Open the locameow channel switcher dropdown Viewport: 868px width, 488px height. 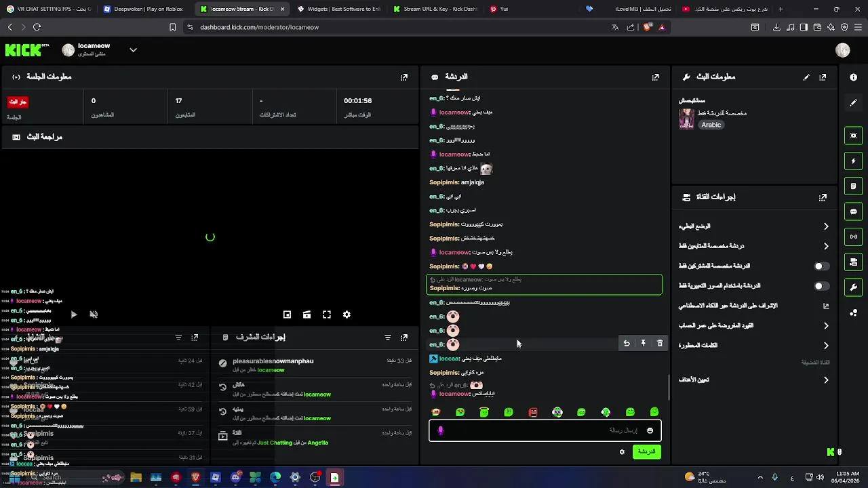click(133, 49)
